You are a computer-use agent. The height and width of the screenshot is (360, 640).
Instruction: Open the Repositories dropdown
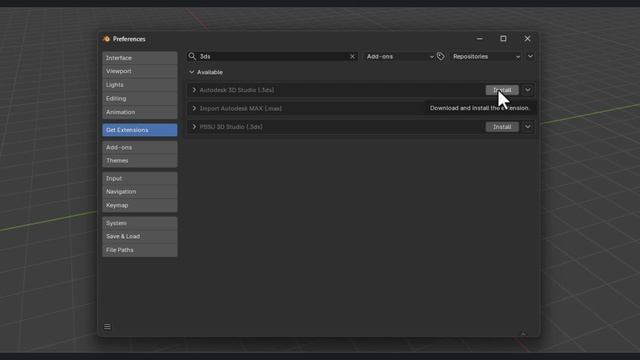[x=486, y=56]
